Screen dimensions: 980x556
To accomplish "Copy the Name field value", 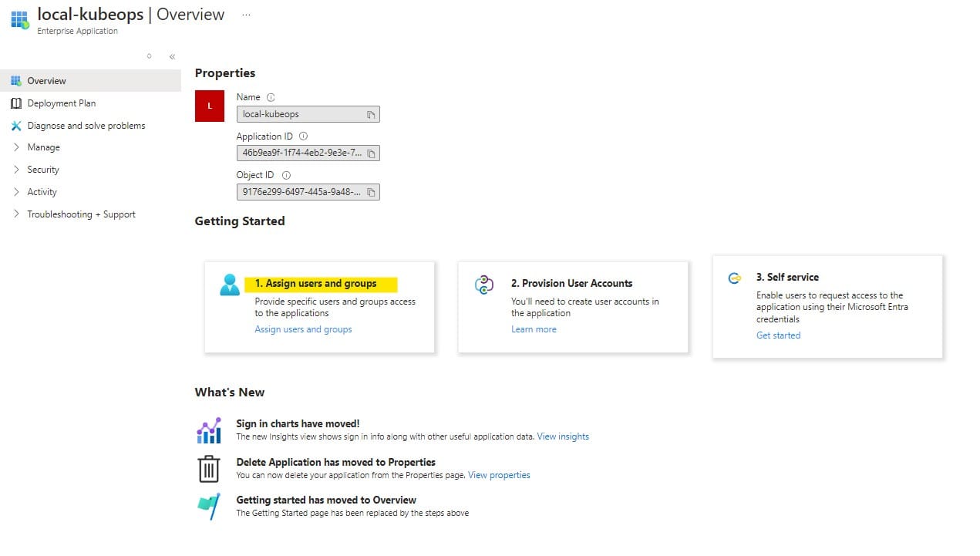I will tap(371, 114).
